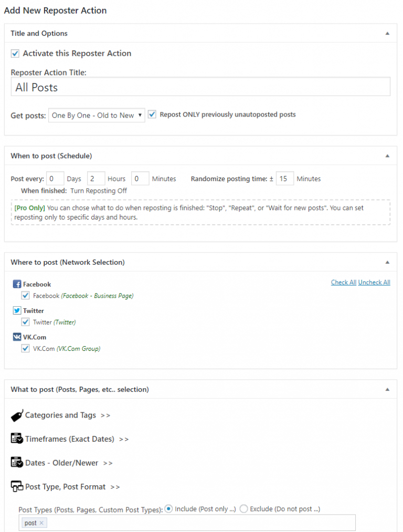This screenshot has width=403, height=532.
Task: Open the Get posts order dropdown
Action: click(97, 116)
